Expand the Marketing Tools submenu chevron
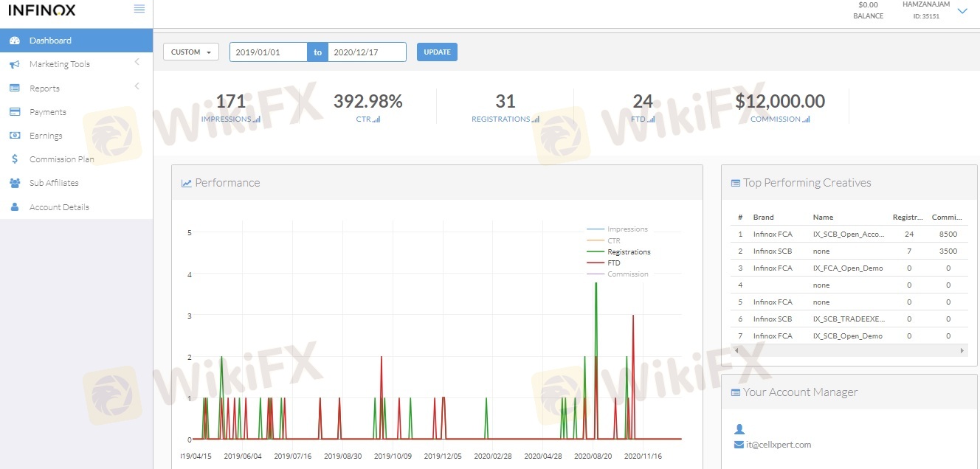This screenshot has width=980, height=469. pos(137,63)
